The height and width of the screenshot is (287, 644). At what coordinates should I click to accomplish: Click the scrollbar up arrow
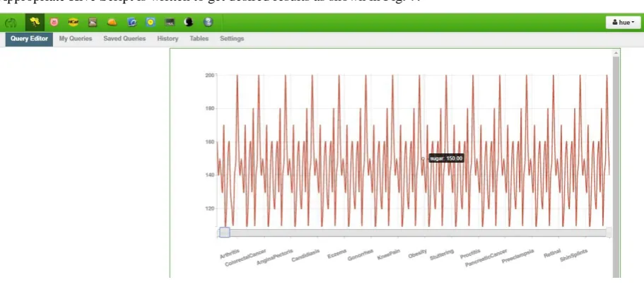[616, 53]
